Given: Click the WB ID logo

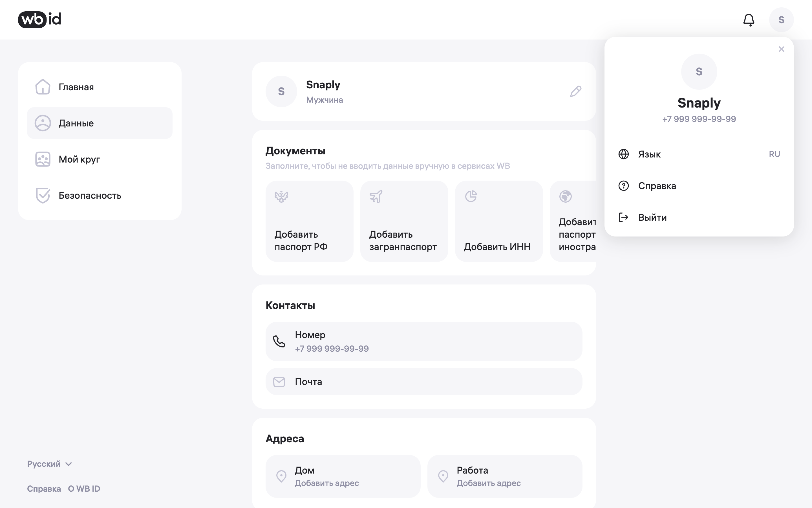Looking at the screenshot, I should [x=39, y=19].
